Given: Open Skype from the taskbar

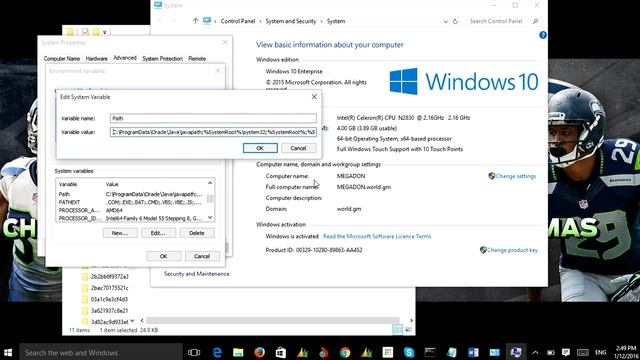Looking at the screenshot, I should point(409,352).
